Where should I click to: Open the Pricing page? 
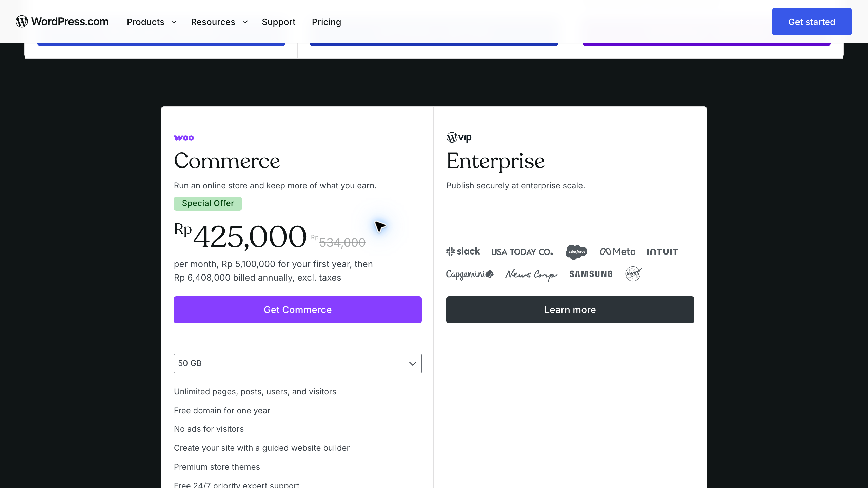(x=327, y=22)
